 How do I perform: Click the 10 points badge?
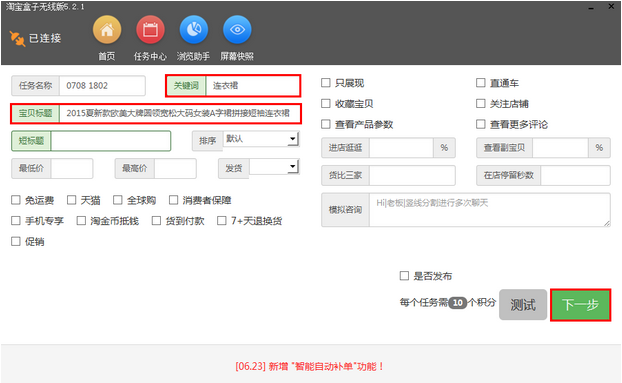tap(457, 303)
